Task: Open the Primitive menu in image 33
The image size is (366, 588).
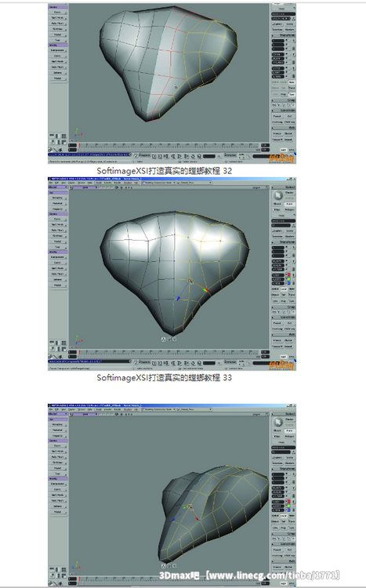Action: [57, 198]
